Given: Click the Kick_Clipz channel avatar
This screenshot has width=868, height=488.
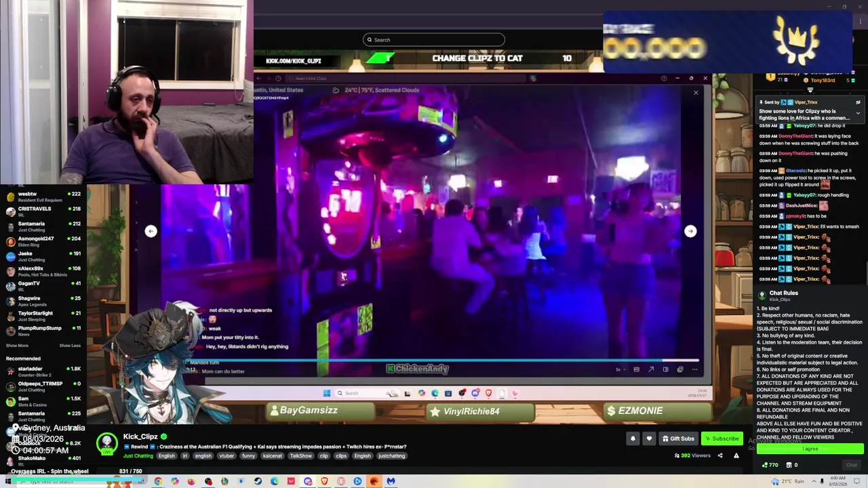Looking at the screenshot, I should (x=106, y=444).
